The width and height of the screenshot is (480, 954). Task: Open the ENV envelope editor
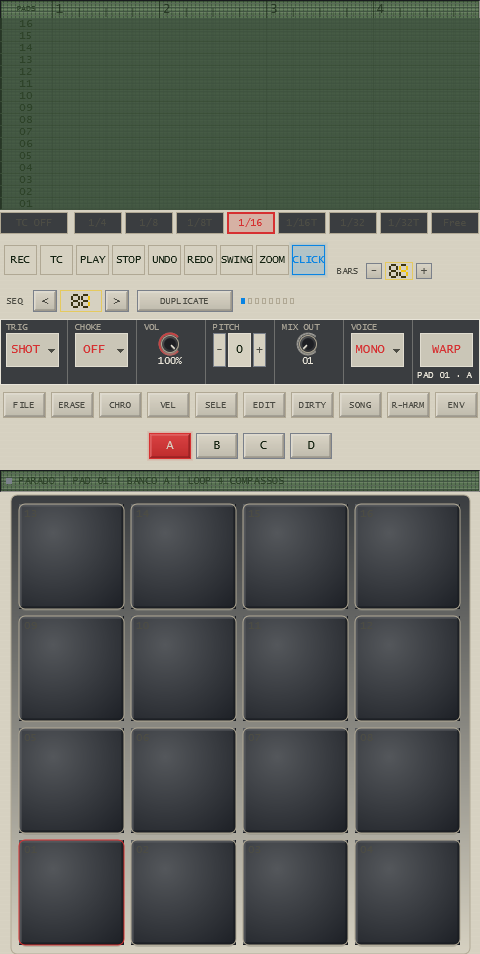456,405
